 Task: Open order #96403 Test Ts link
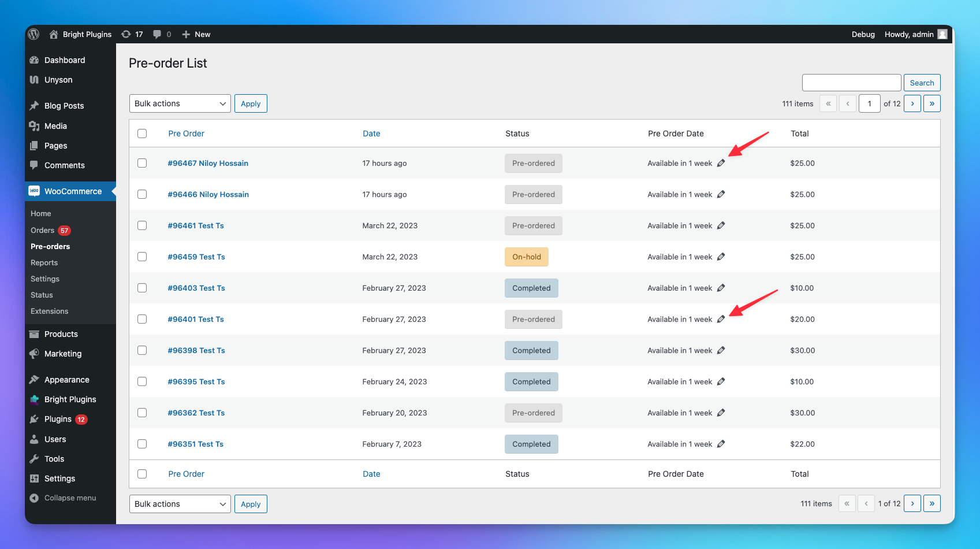[x=196, y=288]
